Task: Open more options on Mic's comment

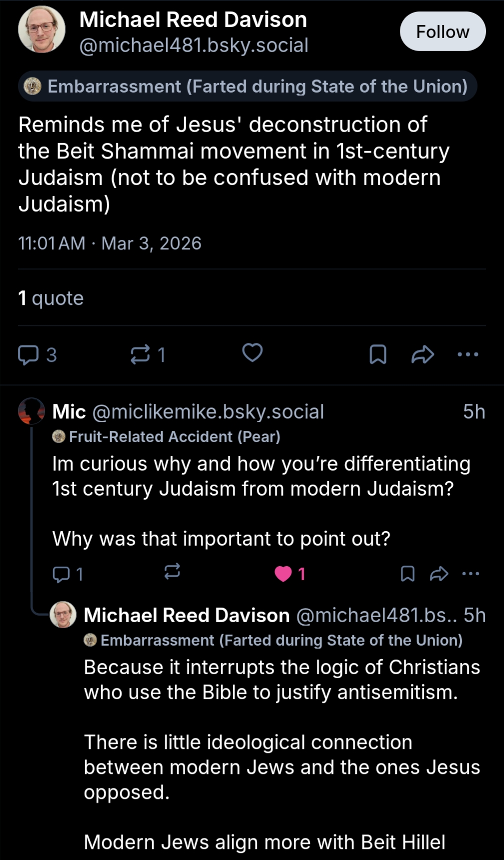Action: [470, 574]
